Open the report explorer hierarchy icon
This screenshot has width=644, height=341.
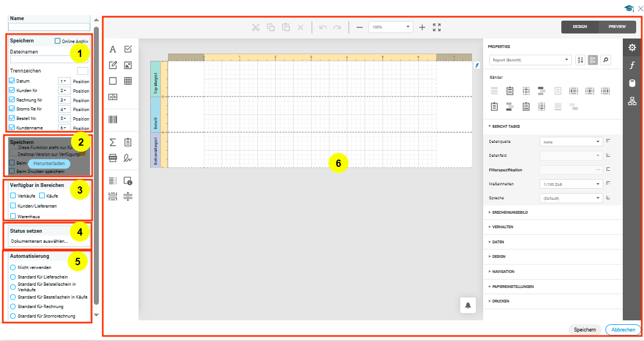coord(632,101)
